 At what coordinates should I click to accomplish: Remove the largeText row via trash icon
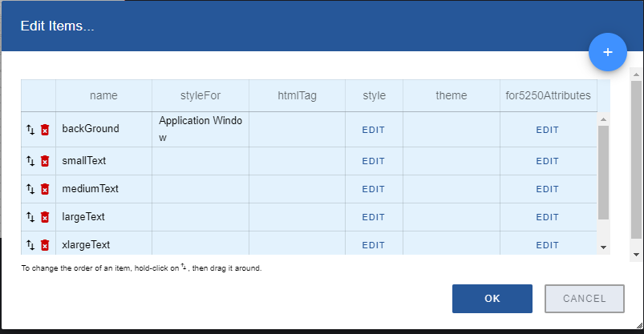click(x=45, y=217)
